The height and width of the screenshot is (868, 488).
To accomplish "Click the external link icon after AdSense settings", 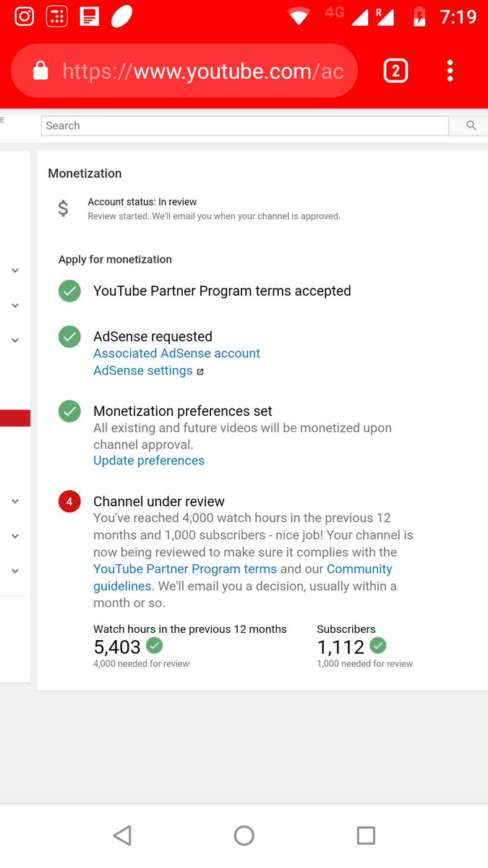I will (200, 372).
